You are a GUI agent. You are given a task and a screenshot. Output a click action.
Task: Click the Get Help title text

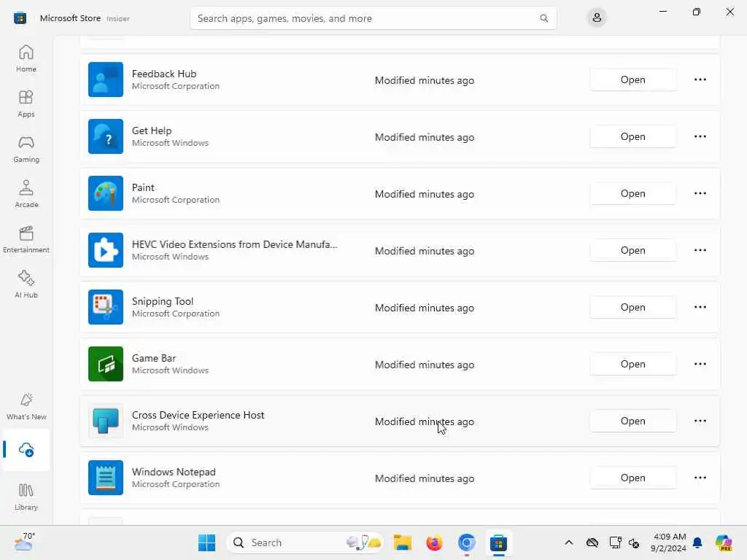coord(152,131)
